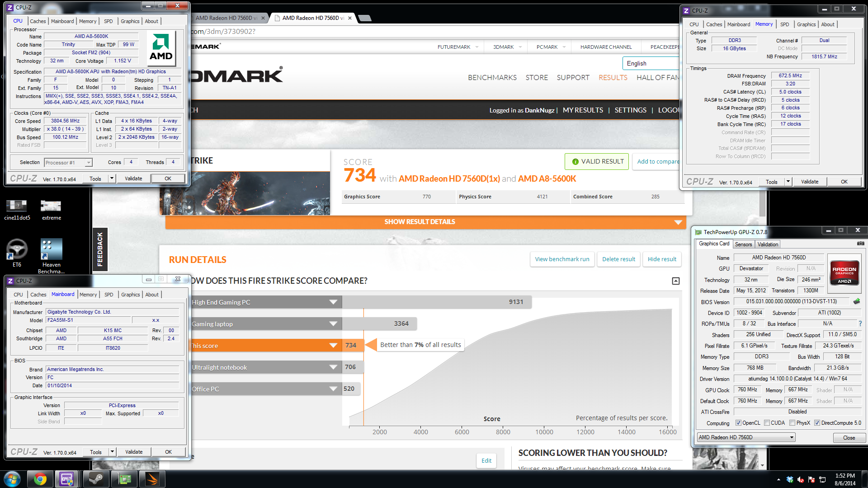Open the Dropbox tray icon
The image size is (868, 488).
[x=790, y=479]
